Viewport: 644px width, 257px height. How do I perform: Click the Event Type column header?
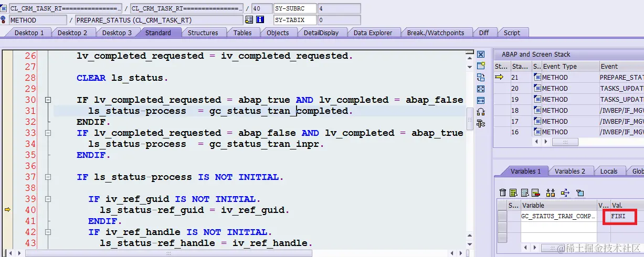(570, 66)
